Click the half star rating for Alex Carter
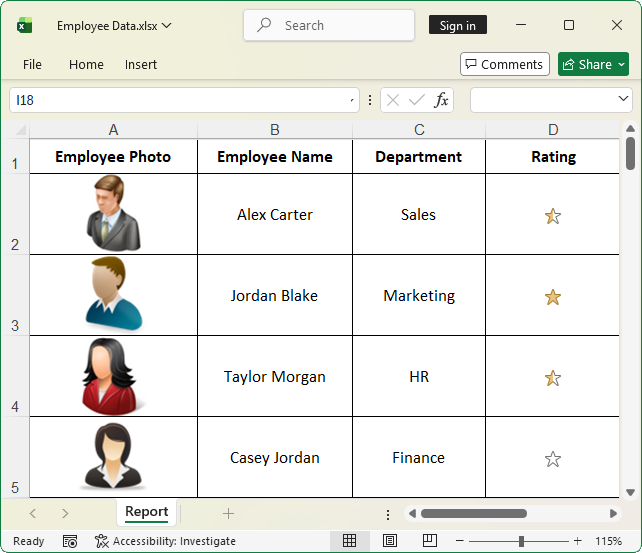Image resolution: width=642 pixels, height=553 pixels. [553, 216]
